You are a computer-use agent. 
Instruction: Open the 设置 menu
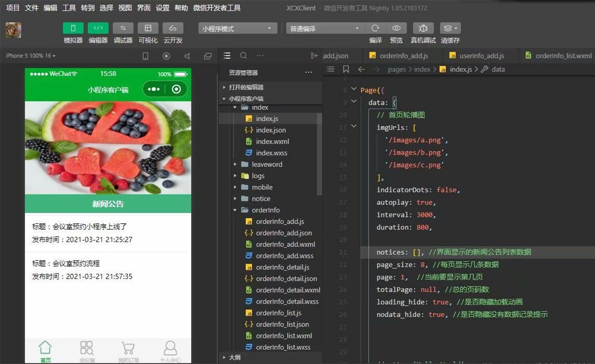tap(162, 8)
